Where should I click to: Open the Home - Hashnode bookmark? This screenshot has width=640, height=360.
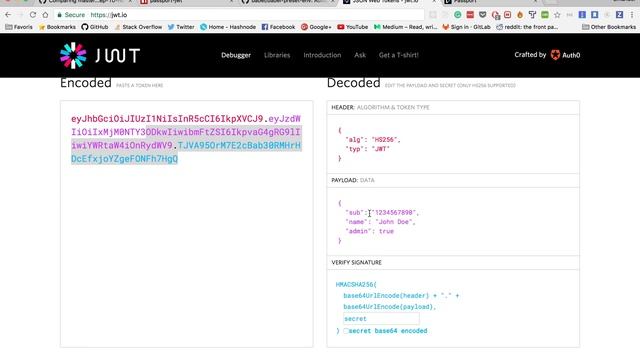pyautogui.click(x=228, y=27)
